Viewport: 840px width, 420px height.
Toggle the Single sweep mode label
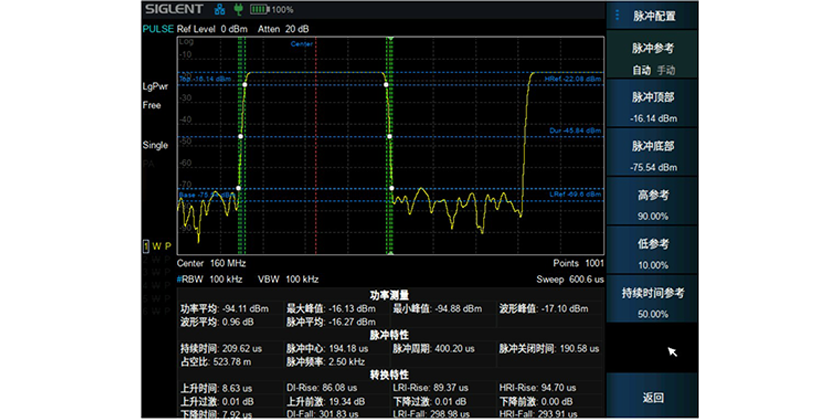point(155,146)
